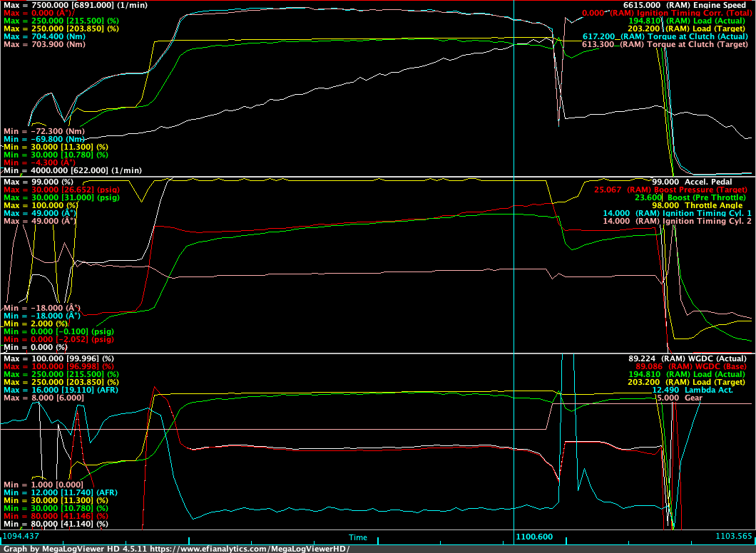Click 'Min = 80.000 [41.146] (%)' scale text

coord(56,516)
